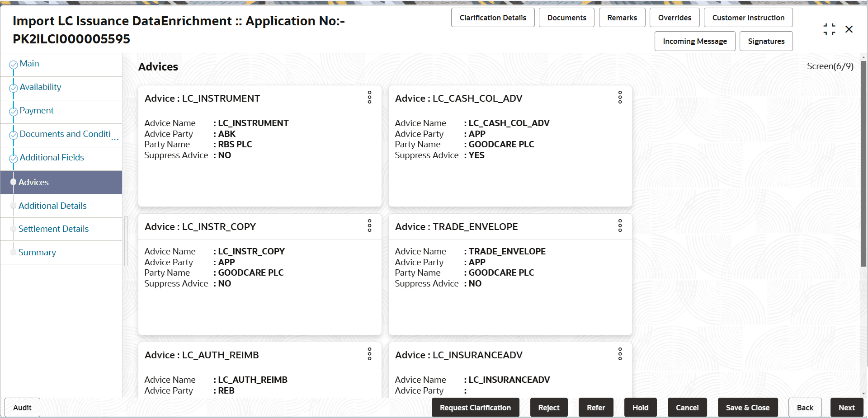Click the Payment step check icon
The image size is (868, 418).
pos(14,112)
